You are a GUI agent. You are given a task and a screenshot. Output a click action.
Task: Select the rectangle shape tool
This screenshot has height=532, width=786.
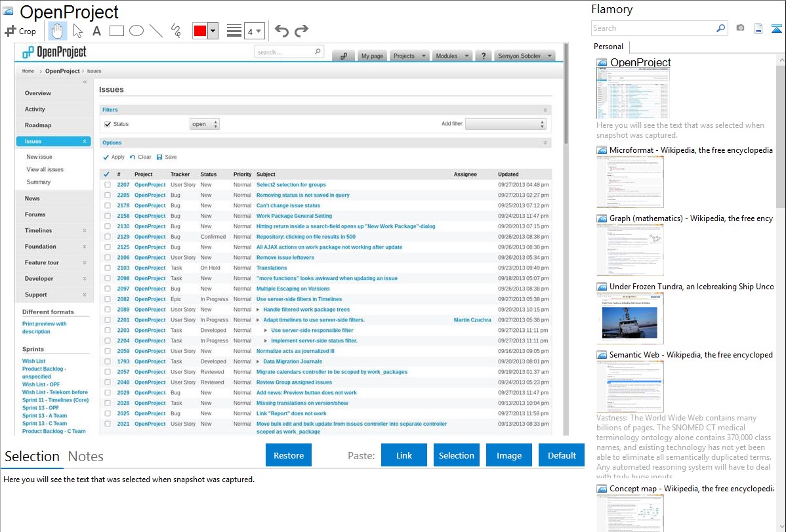point(117,31)
